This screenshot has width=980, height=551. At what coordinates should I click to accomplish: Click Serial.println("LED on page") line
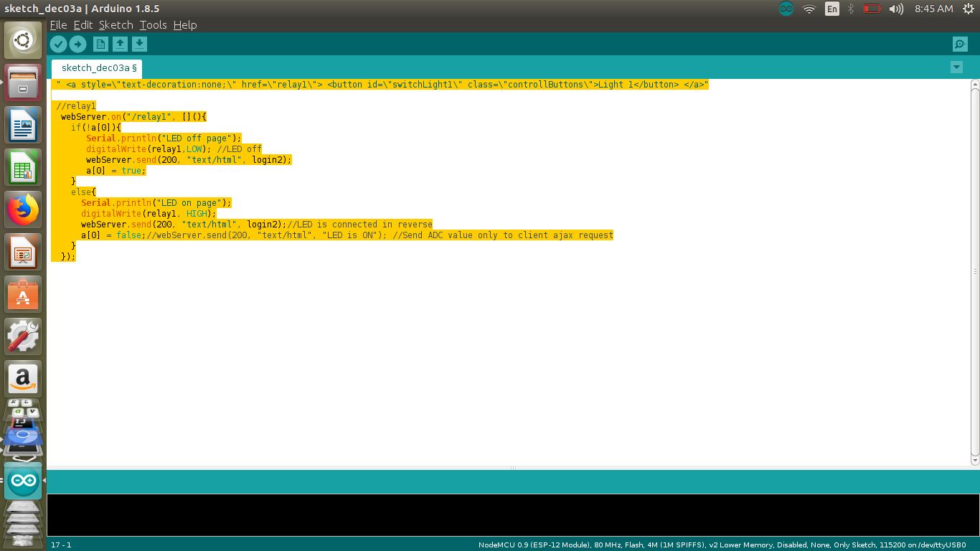156,202
